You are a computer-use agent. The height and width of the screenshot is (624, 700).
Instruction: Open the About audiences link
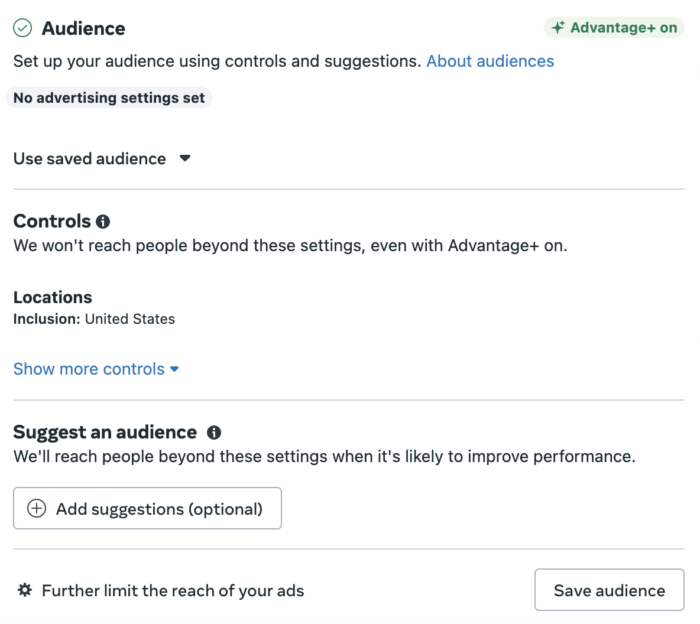[x=490, y=61]
